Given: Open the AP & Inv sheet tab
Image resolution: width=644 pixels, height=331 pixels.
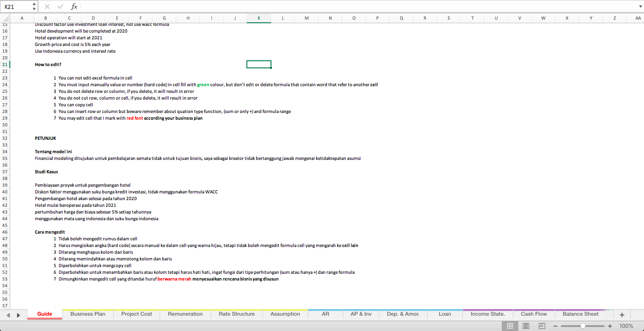Looking at the screenshot, I should tap(361, 314).
